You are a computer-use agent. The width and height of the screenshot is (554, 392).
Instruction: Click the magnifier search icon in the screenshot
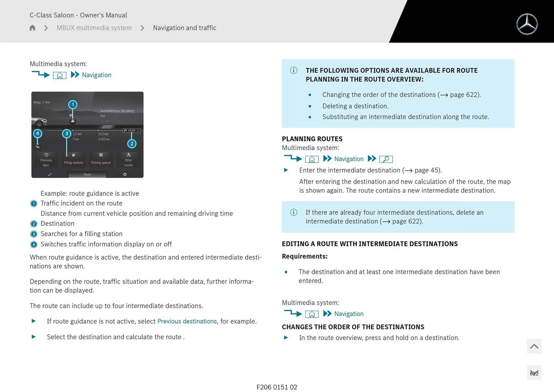[50, 175]
